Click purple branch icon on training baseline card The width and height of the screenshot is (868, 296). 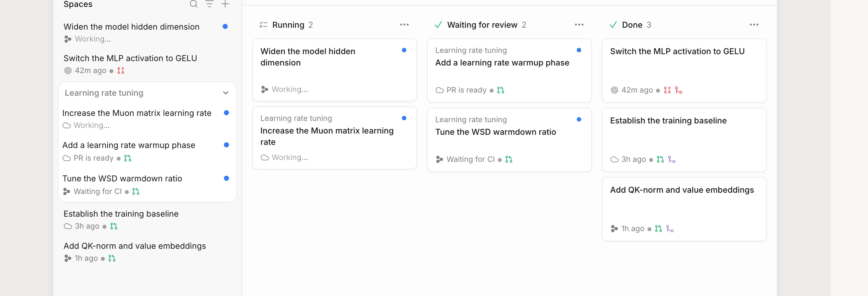pyautogui.click(x=671, y=159)
